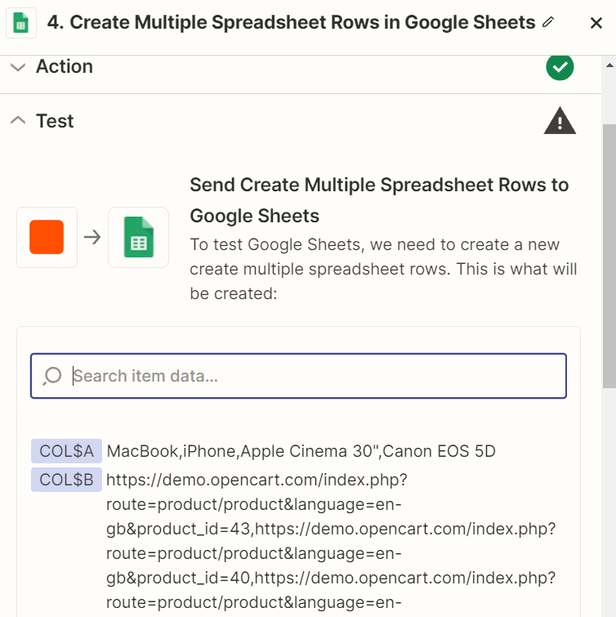Click the green check status icon for Action

point(560,67)
